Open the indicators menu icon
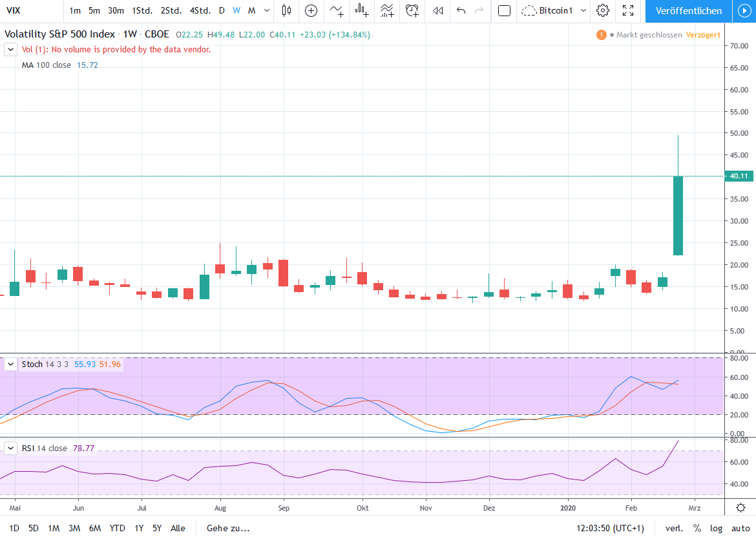 [x=336, y=11]
